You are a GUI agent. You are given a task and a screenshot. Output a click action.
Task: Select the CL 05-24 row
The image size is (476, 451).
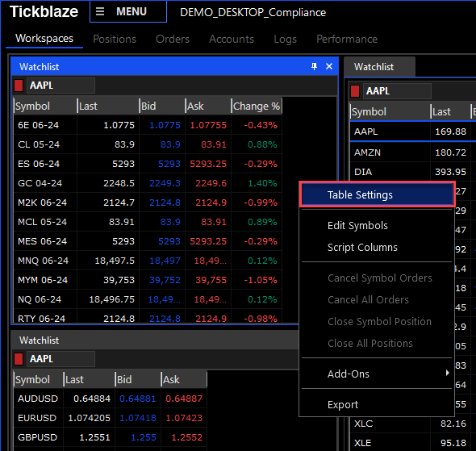click(148, 144)
